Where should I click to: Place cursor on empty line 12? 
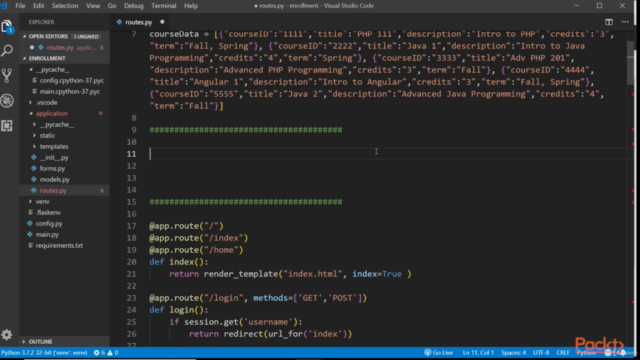pos(388,166)
